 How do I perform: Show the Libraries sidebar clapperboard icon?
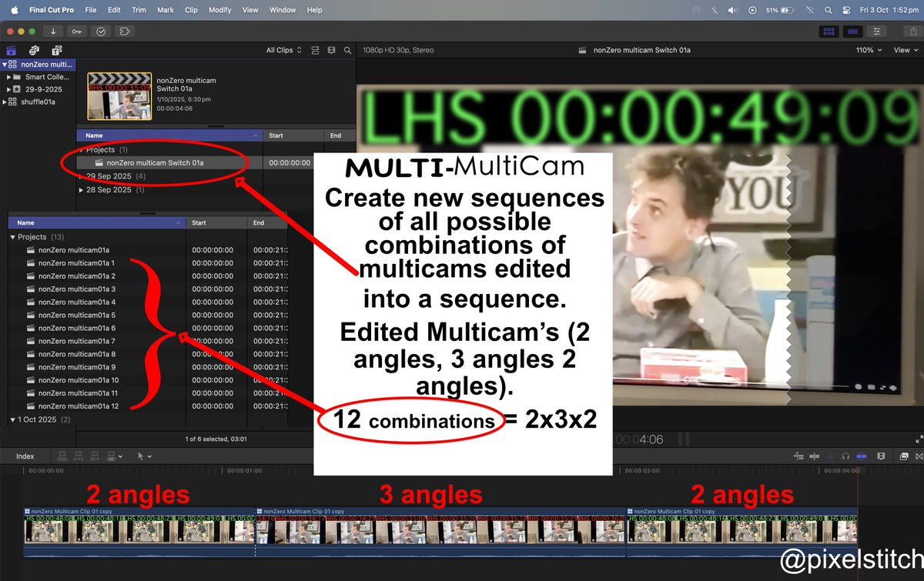pos(12,50)
